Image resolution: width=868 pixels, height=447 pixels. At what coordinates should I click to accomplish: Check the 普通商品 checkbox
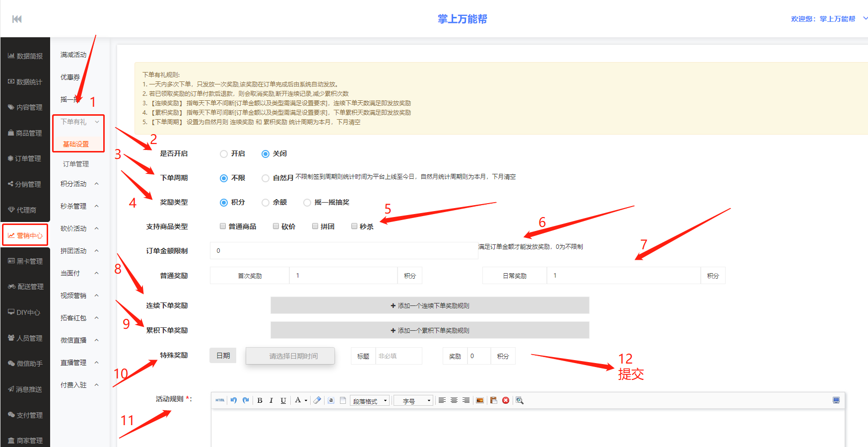[223, 226]
